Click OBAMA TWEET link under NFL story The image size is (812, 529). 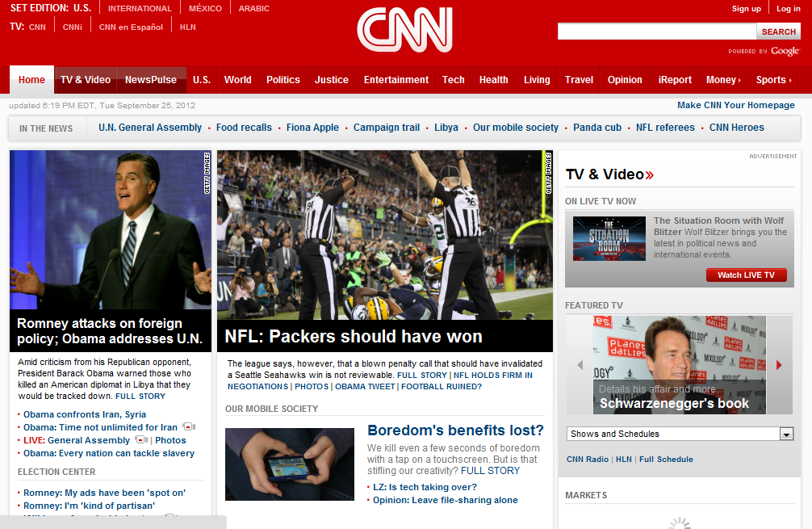click(365, 387)
